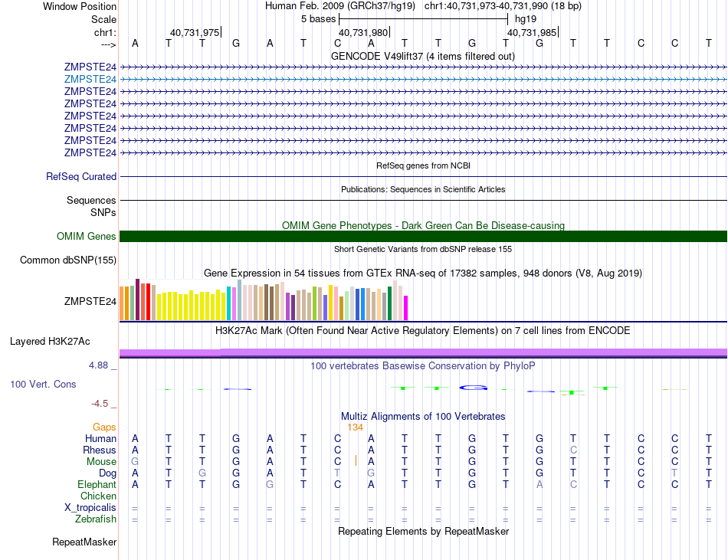Click the RepeatMasker track label

pos(84,542)
